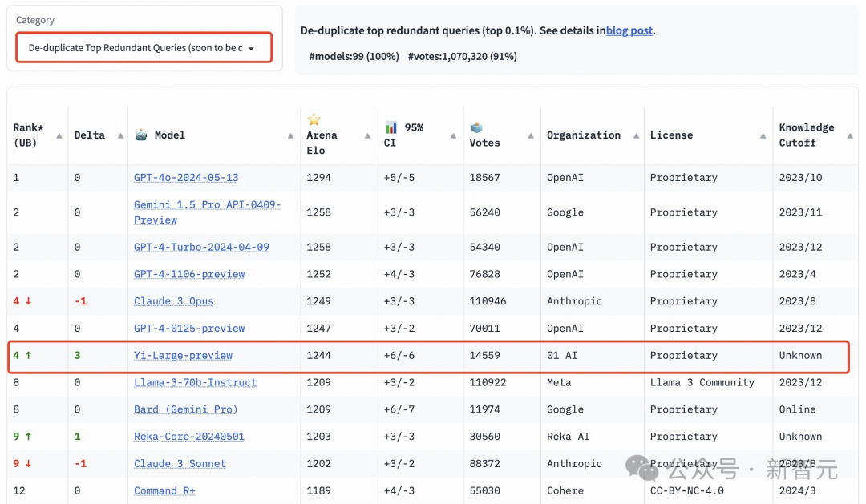Sort by Knowledge Cutoff column arrow
Screen dimensions: 866x504
850,135
